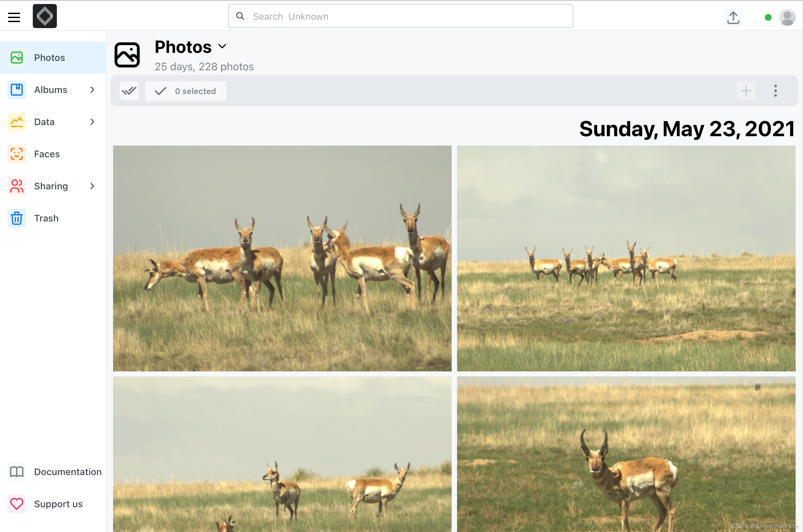Image resolution: width=803 pixels, height=532 pixels.
Task: Toggle the hamburger sidebar menu
Action: (14, 17)
